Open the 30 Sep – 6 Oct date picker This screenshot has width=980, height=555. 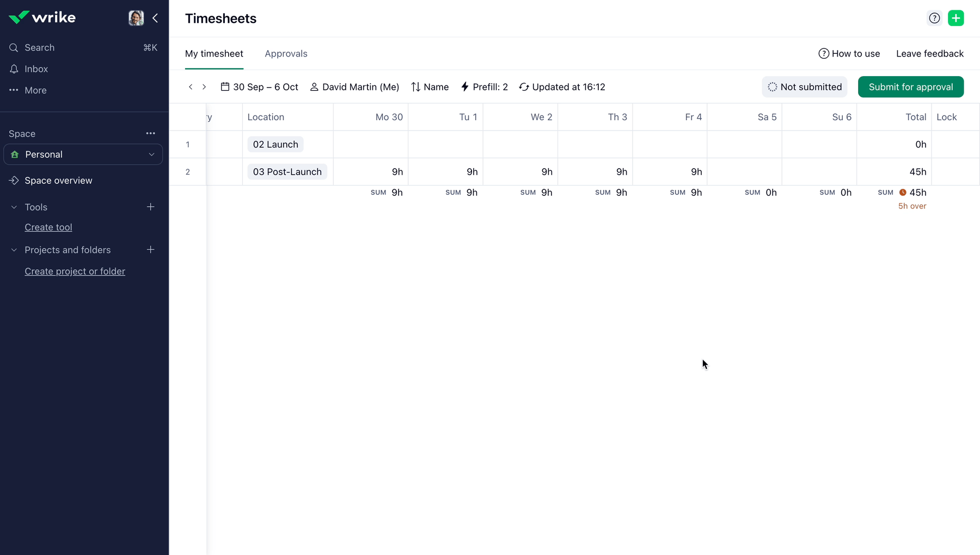[260, 87]
